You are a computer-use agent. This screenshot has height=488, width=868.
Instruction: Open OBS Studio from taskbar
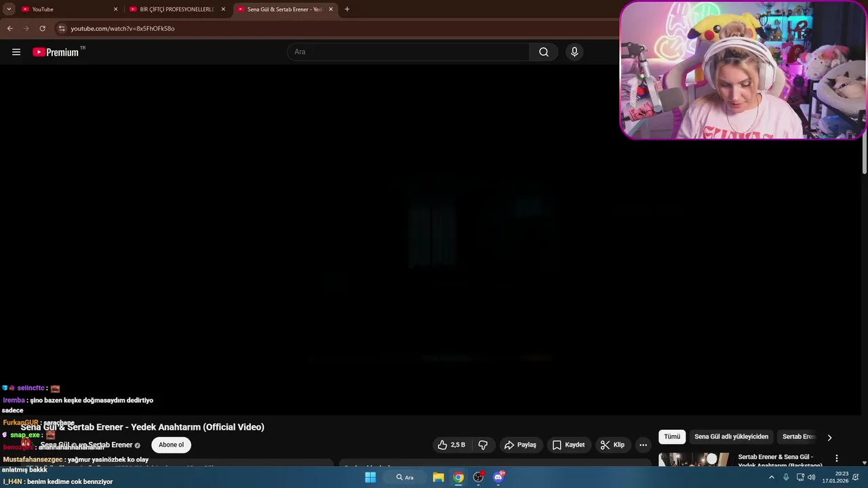point(478,477)
